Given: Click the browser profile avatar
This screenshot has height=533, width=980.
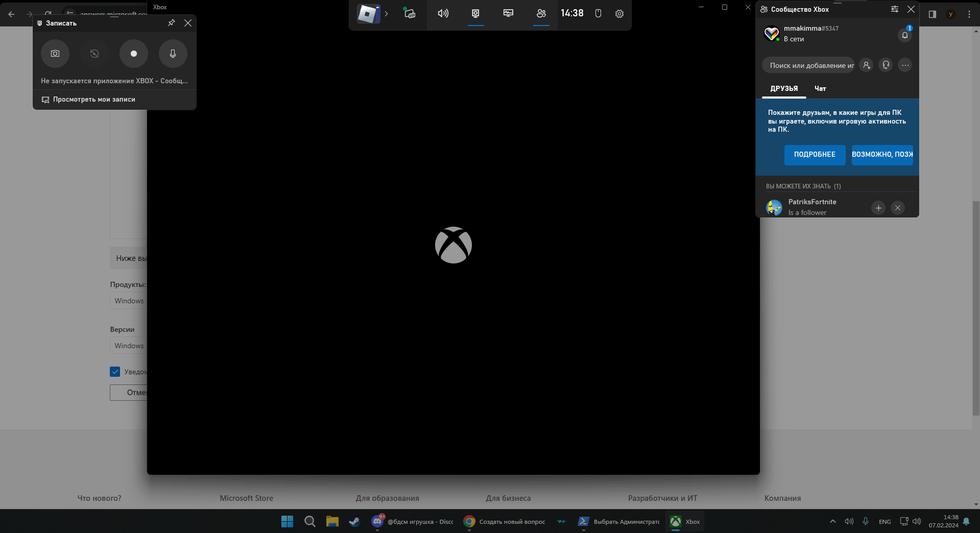Looking at the screenshot, I should [x=951, y=14].
